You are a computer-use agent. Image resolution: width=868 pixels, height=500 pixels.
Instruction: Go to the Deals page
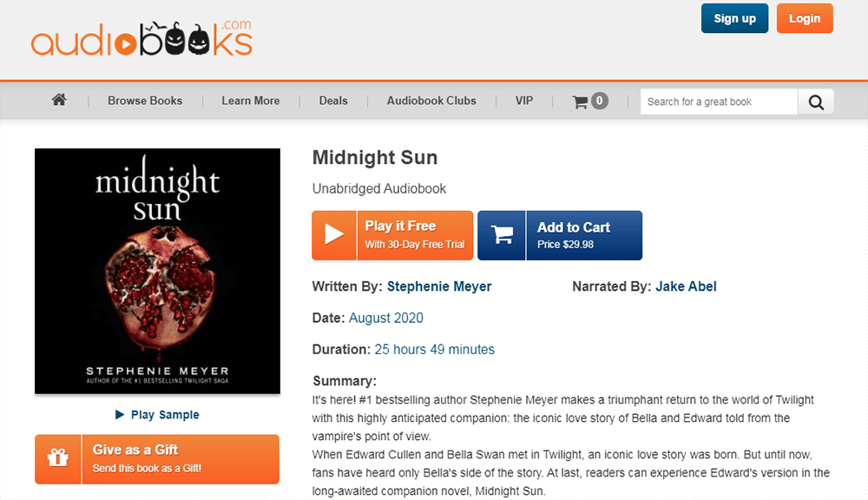pyautogui.click(x=333, y=101)
